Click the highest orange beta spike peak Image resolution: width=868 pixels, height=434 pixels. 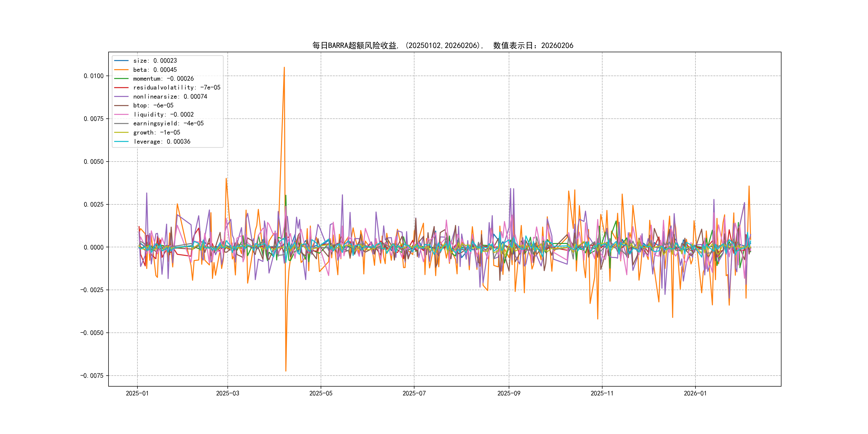click(x=284, y=68)
